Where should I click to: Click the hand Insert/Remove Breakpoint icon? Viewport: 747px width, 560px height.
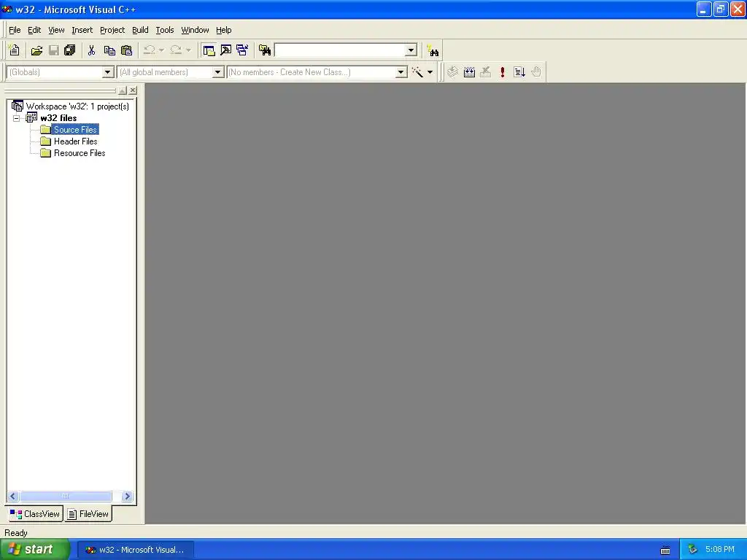click(536, 72)
